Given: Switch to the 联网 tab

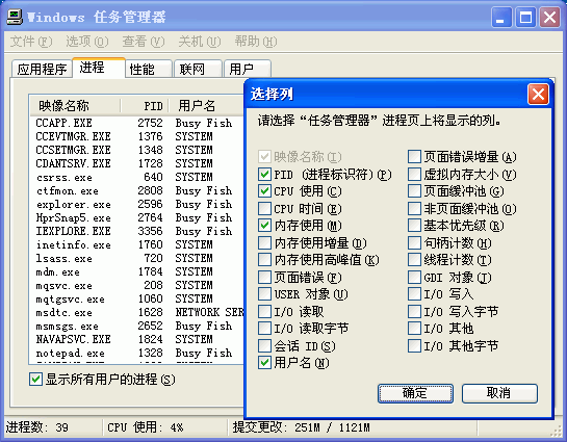Looking at the screenshot, I should pyautogui.click(x=198, y=69).
